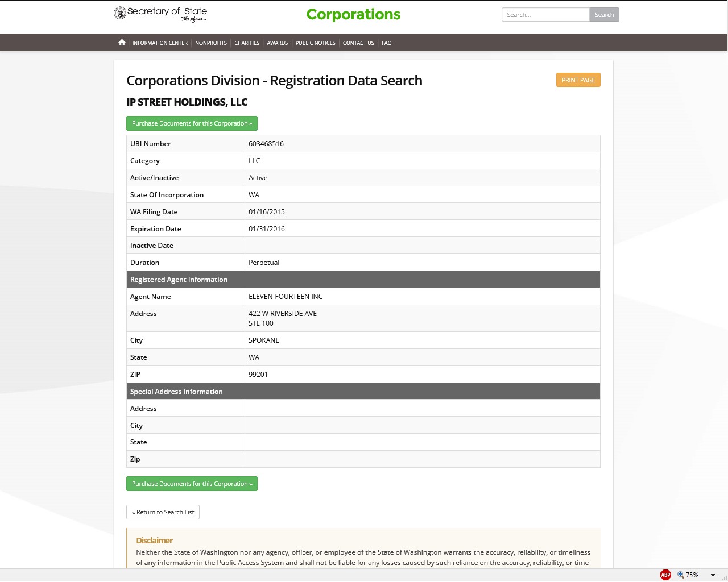This screenshot has width=728, height=582.
Task: Click top Purchase Documents for this Corporation button
Action: (192, 123)
